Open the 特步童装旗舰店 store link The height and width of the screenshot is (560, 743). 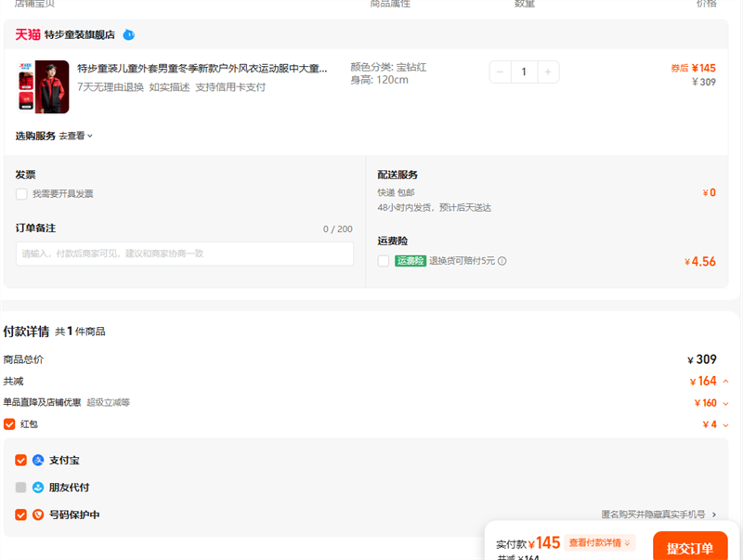click(80, 35)
